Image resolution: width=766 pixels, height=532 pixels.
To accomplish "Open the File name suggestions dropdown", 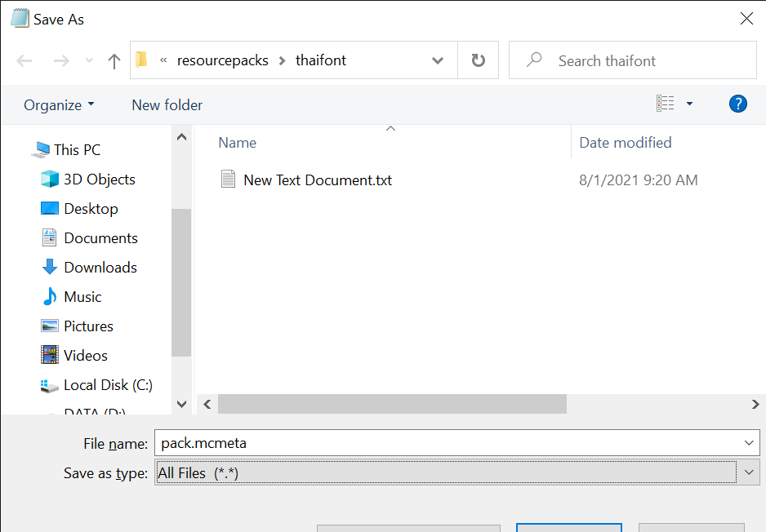I will click(749, 443).
